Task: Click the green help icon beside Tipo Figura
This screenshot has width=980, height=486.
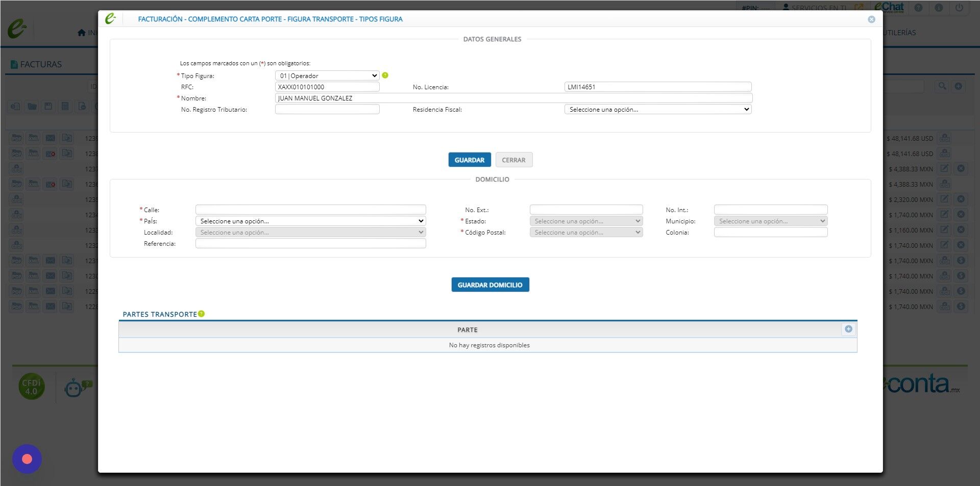Action: click(385, 75)
